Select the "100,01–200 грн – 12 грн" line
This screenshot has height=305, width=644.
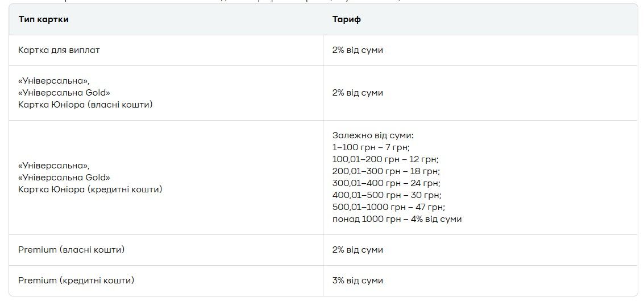[385, 159]
